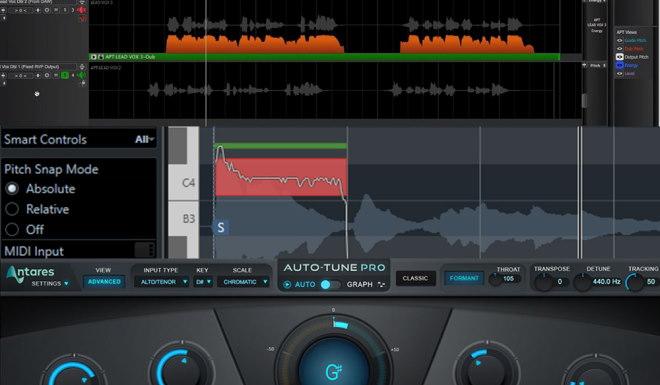Screen dimensions: 660x385
Task: Open Antares Settings menu
Action: 49,284
